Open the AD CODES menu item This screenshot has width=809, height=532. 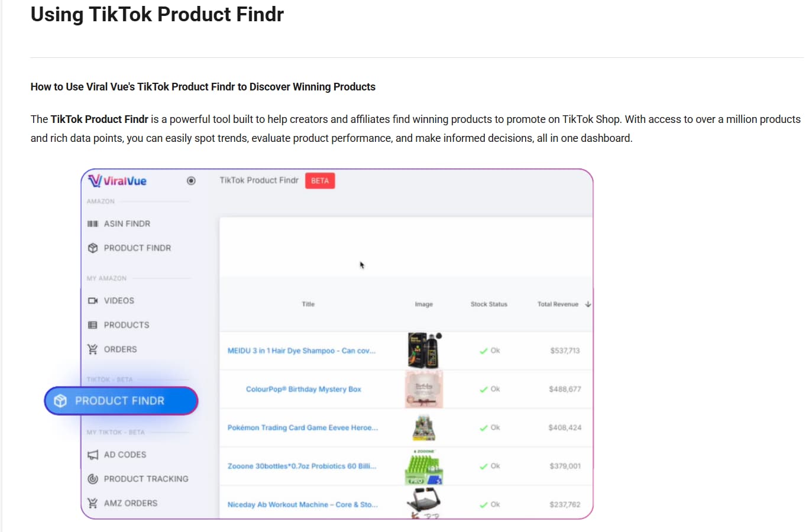(125, 455)
